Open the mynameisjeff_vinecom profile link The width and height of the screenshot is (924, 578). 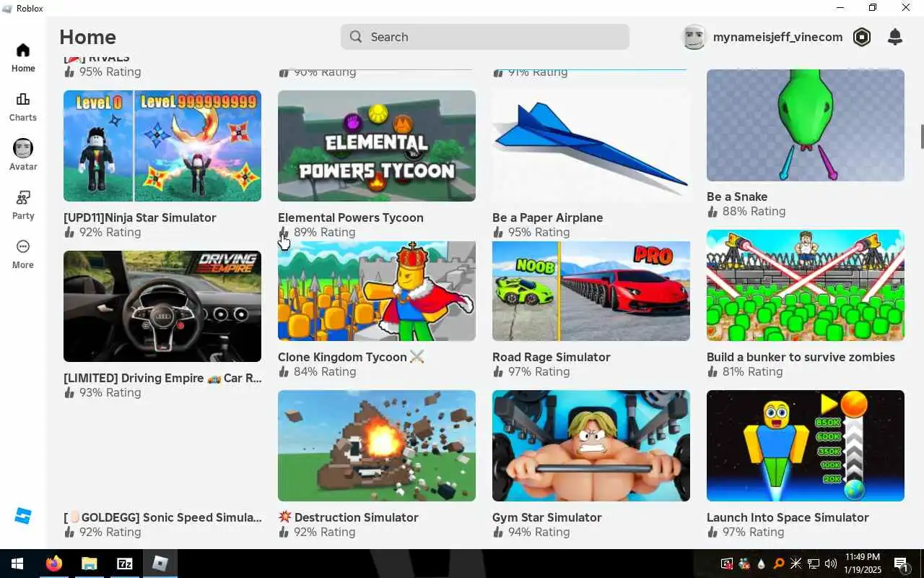(x=777, y=37)
